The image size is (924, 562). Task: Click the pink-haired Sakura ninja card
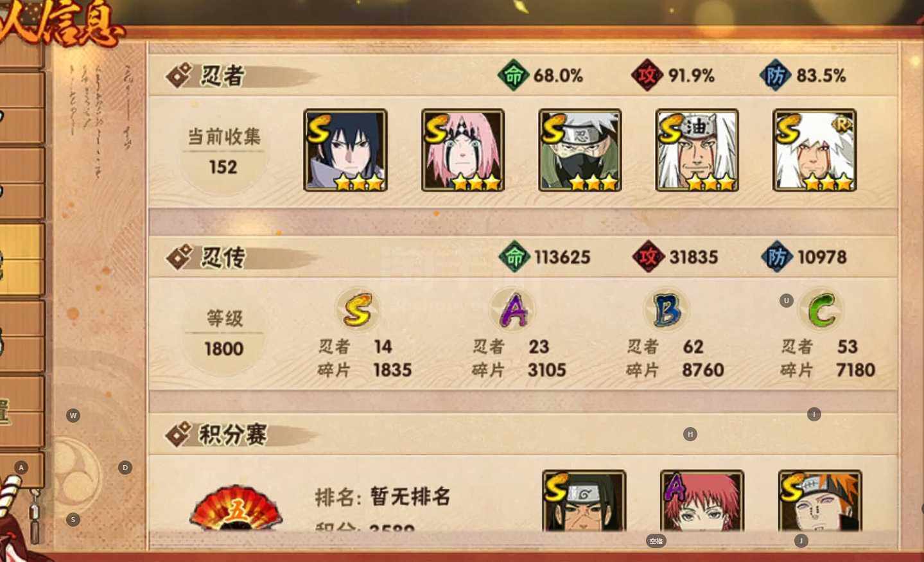[x=463, y=150]
